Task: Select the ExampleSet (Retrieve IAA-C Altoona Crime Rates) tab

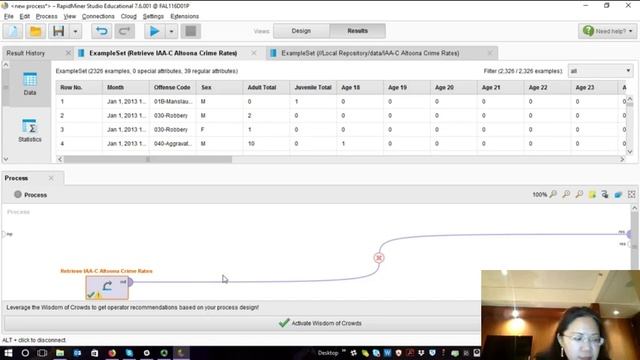Action: coord(163,53)
